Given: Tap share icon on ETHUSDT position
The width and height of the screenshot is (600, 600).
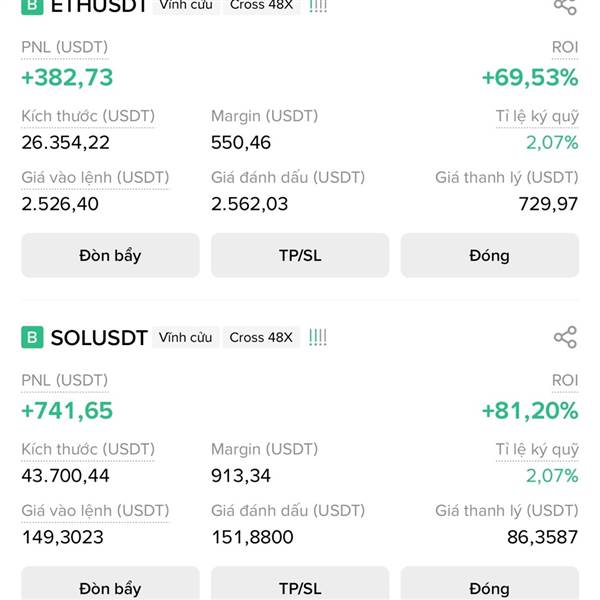Looking at the screenshot, I should tap(565, 7).
